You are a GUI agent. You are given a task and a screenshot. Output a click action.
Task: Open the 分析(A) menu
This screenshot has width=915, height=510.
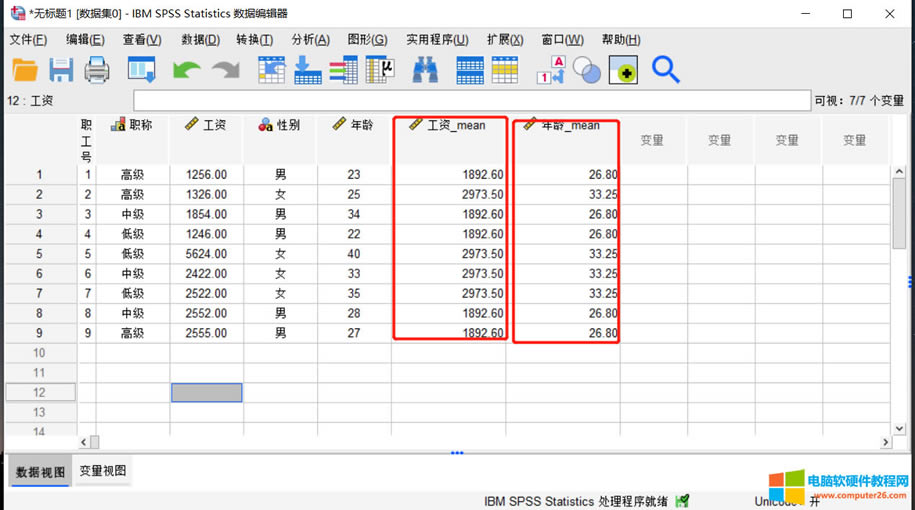(x=310, y=40)
